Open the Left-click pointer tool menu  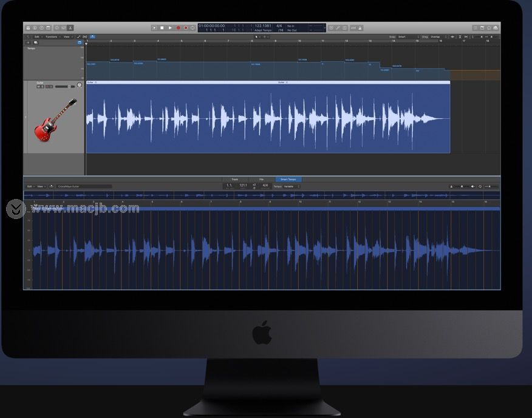click(x=257, y=36)
